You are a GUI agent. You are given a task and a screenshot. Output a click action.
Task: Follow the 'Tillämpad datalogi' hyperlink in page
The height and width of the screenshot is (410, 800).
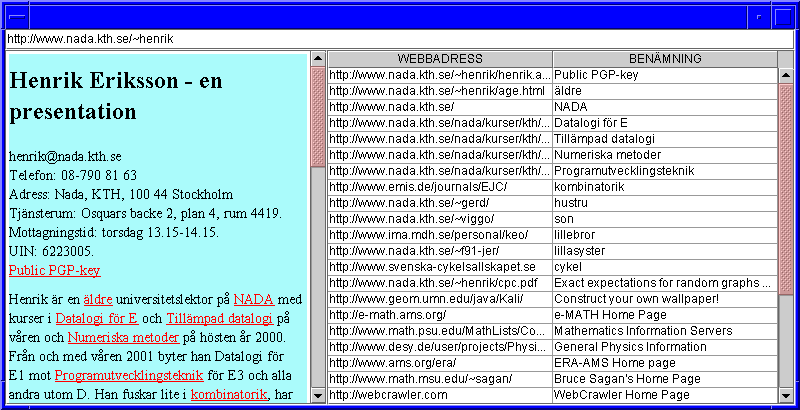[x=217, y=318]
